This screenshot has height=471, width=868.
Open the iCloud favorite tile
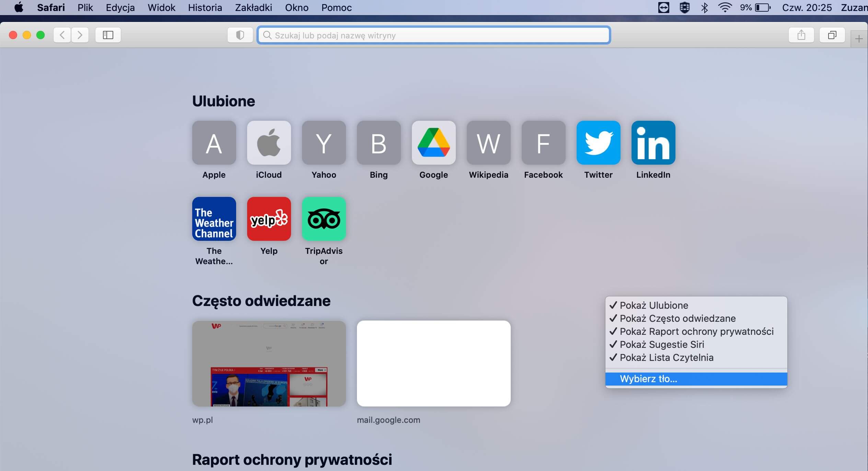(x=269, y=143)
